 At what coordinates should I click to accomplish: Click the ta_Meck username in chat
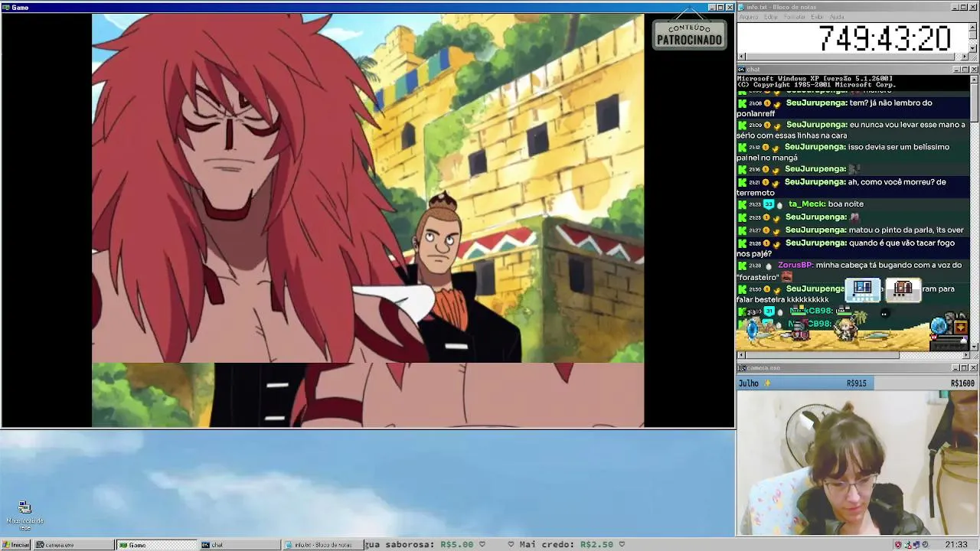pyautogui.click(x=806, y=204)
